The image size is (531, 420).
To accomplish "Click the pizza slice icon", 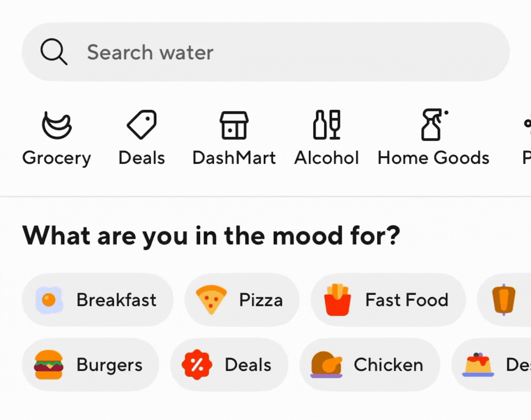I will [212, 300].
